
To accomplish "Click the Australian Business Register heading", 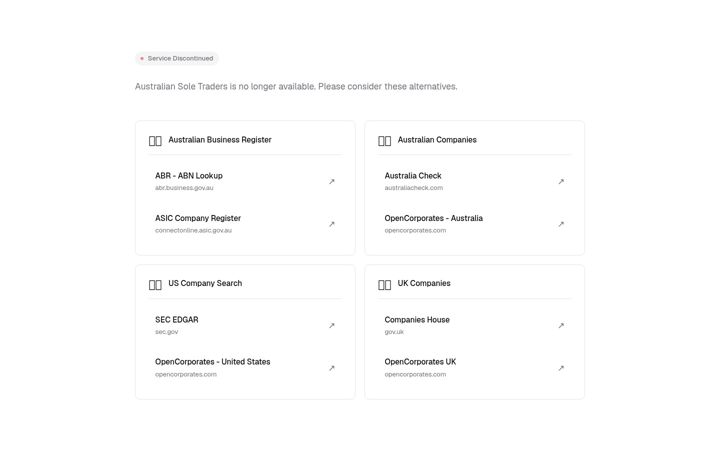I will click(220, 140).
